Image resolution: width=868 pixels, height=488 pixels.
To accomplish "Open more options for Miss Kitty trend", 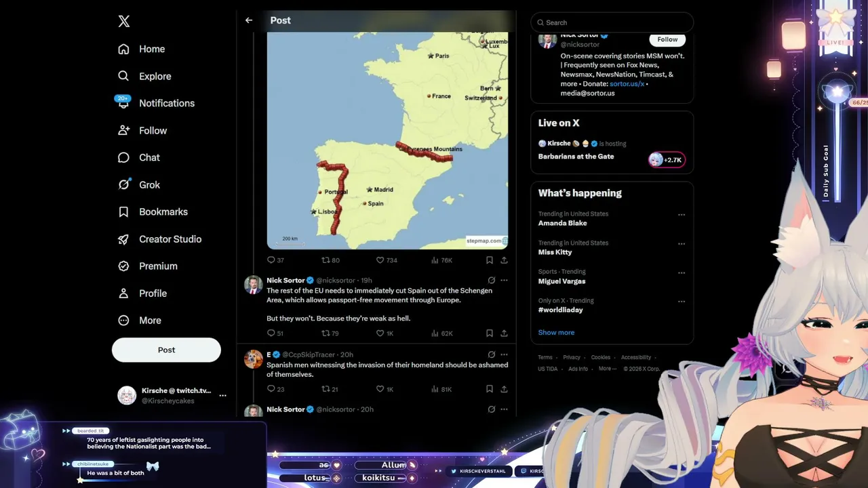I will pos(682,244).
